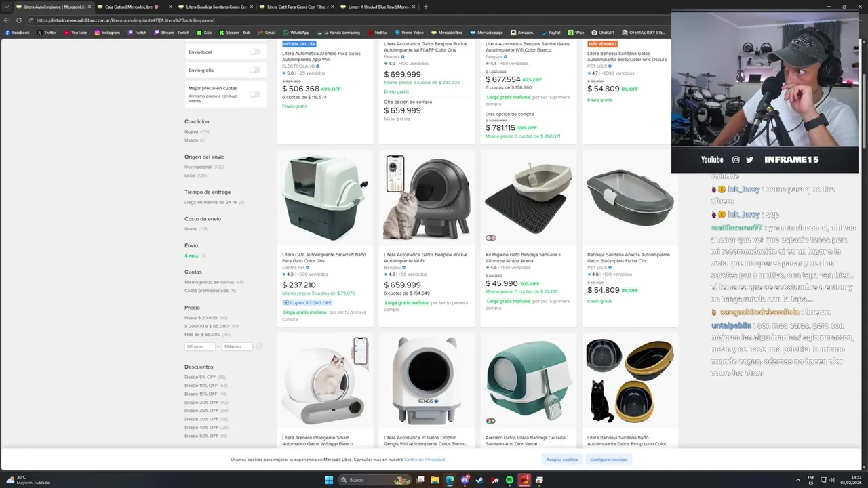Image resolution: width=868 pixels, height=488 pixels.
Task: Open the taskbar clock and date
Action: pos(851,480)
